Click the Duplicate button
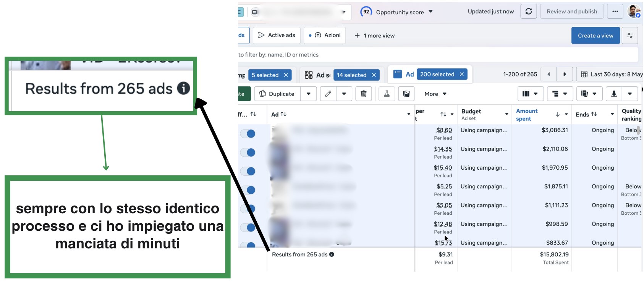Viewport: 644px width, 282px height. 278,94
